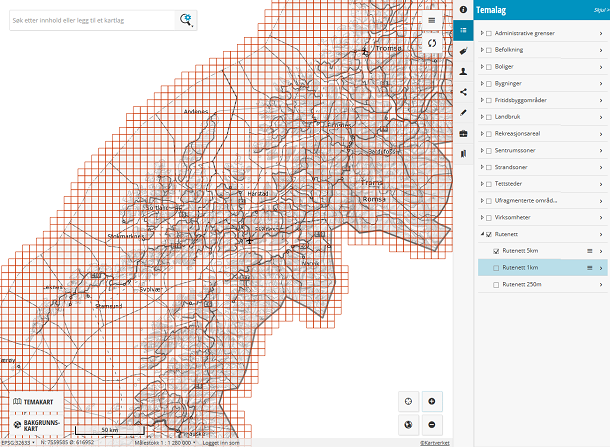Open the hamburger menu on map

(x=431, y=20)
